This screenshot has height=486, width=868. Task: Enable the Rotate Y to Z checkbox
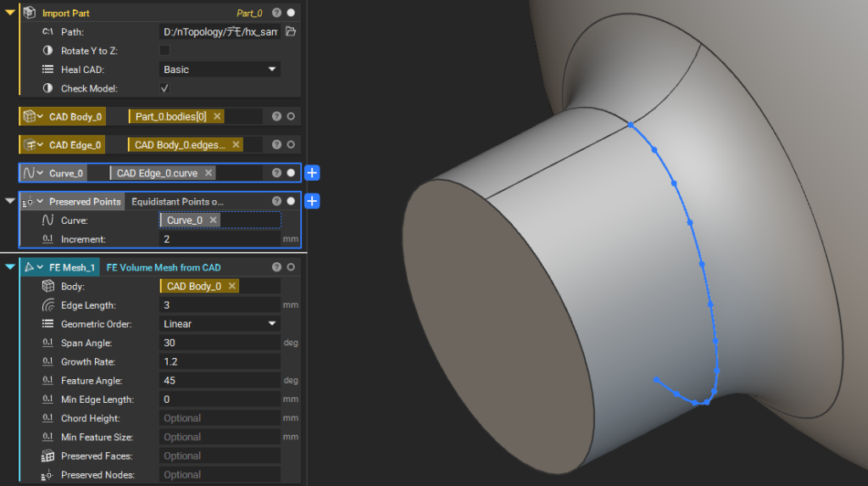click(164, 51)
